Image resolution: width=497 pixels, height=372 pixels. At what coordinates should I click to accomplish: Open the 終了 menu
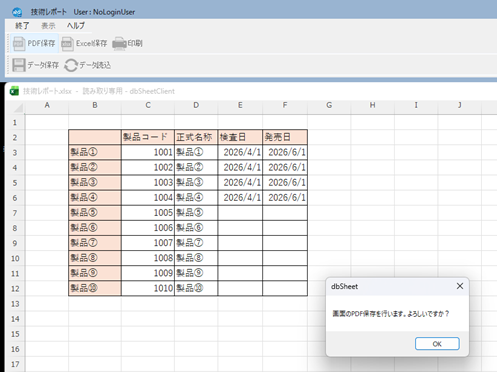click(x=22, y=26)
